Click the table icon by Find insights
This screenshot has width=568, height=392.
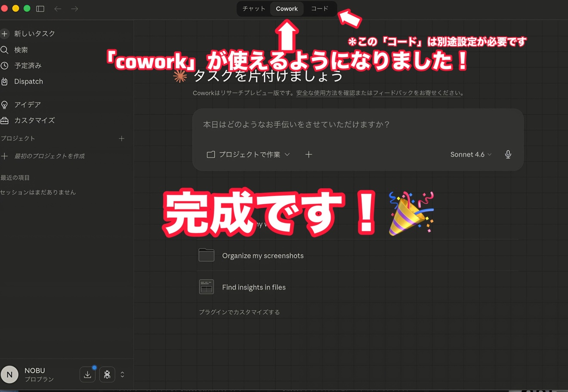click(207, 287)
